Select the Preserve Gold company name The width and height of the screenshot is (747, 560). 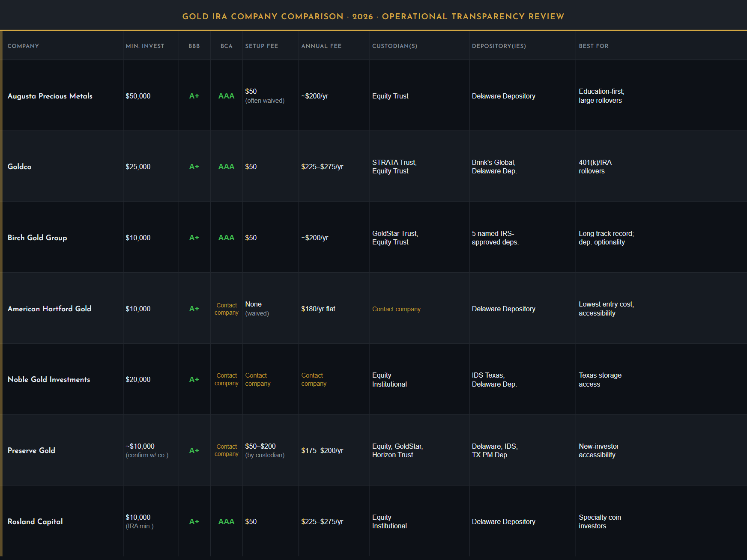click(31, 450)
